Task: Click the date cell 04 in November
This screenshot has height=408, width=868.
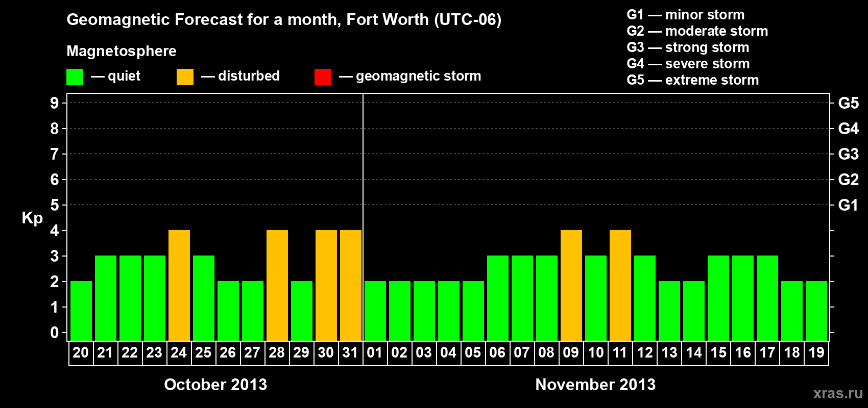Action: pyautogui.click(x=449, y=353)
